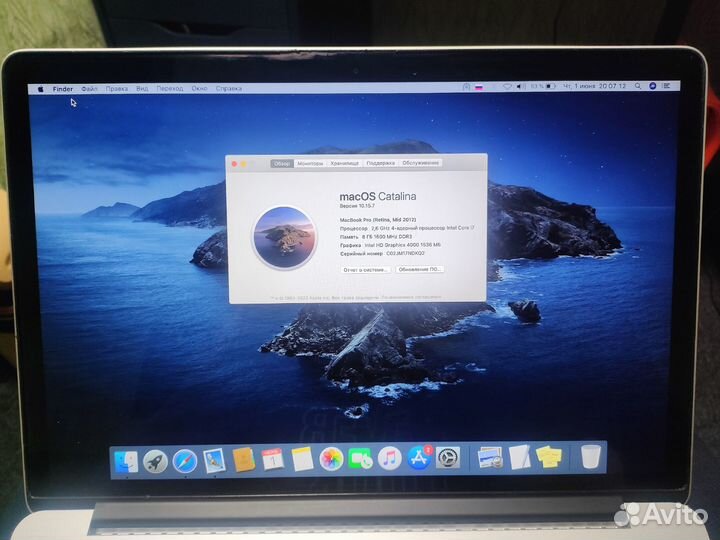
Task: Open Mail stamp icon in dock
Action: coord(214,461)
